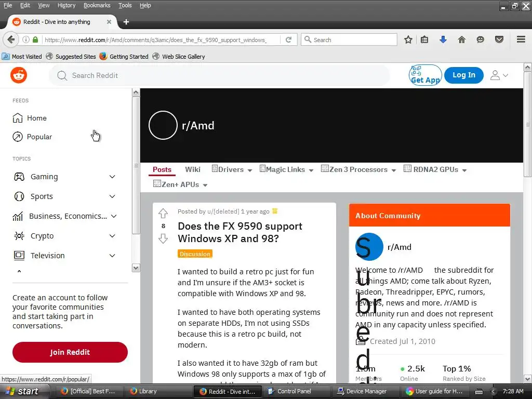Click the Popular feed arrow icon

17,137
